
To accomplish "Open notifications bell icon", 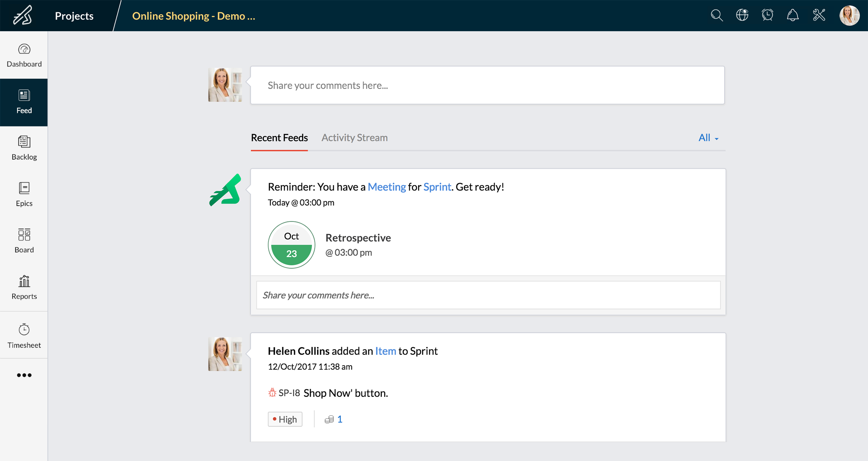I will (x=793, y=15).
